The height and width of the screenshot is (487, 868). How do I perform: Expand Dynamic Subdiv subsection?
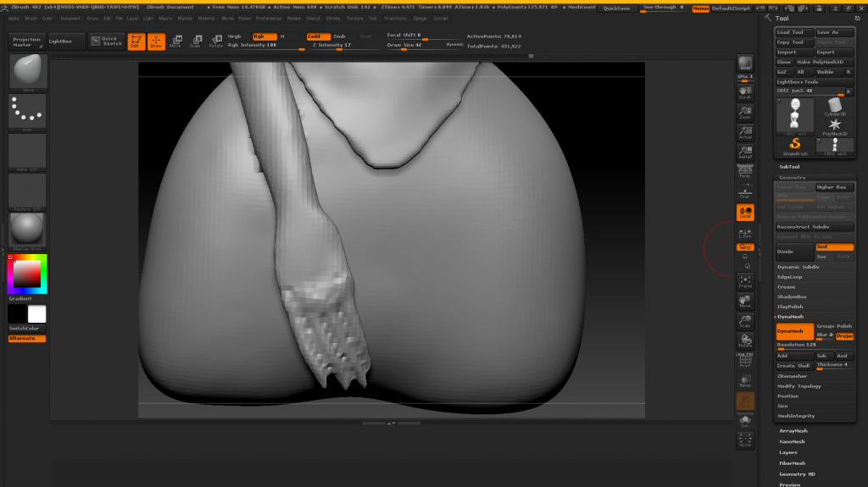[x=798, y=267]
